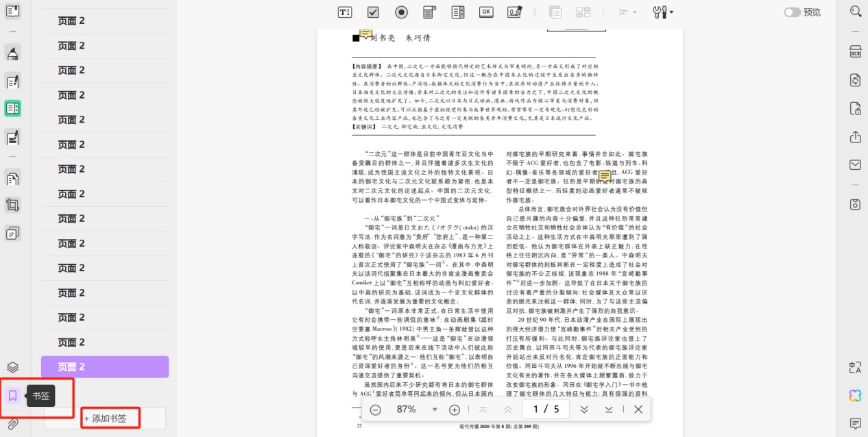The height and width of the screenshot is (437, 868).
Task: Click the search magnifier icon
Action: [x=855, y=12]
